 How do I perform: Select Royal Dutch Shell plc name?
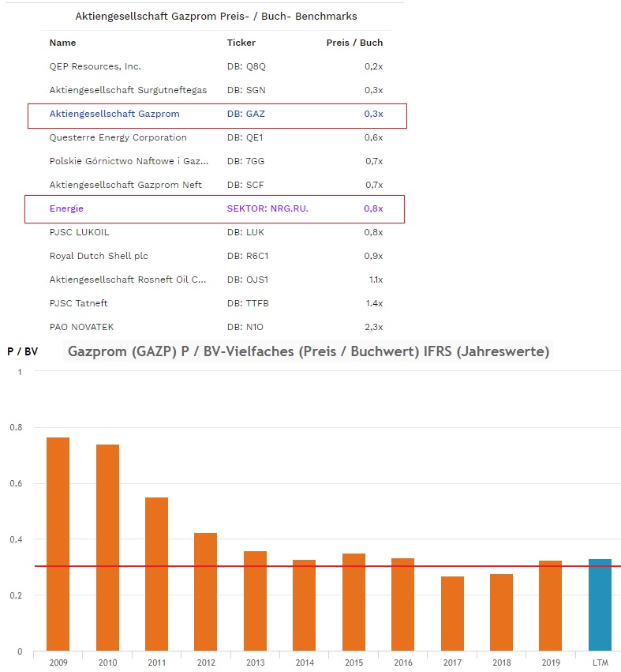coord(99,256)
